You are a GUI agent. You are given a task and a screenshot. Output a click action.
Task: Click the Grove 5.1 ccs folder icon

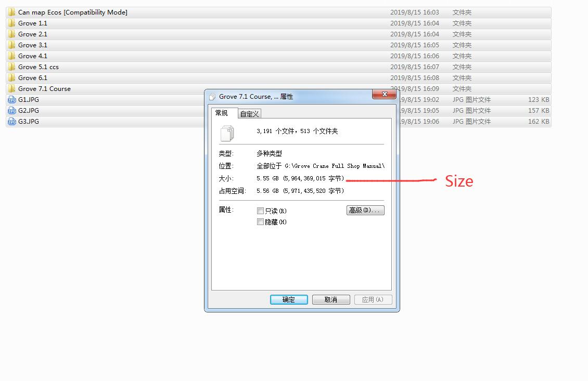click(11, 67)
